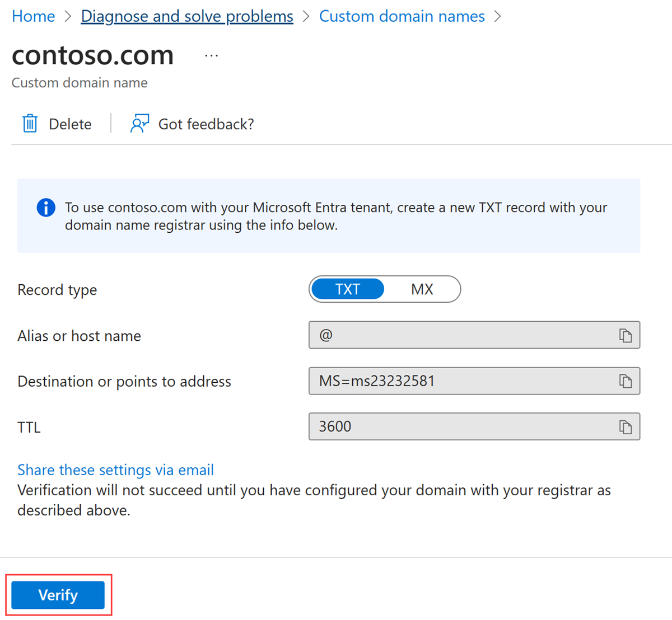Click the Got feedback? toolbar label
Image resolution: width=672 pixels, height=620 pixels.
pos(206,124)
